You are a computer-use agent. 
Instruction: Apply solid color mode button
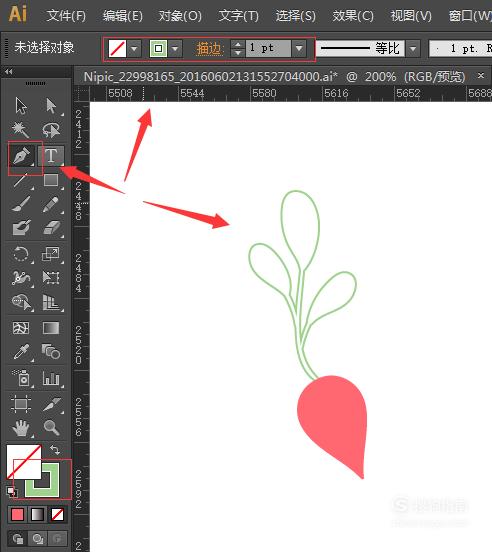(x=17, y=514)
